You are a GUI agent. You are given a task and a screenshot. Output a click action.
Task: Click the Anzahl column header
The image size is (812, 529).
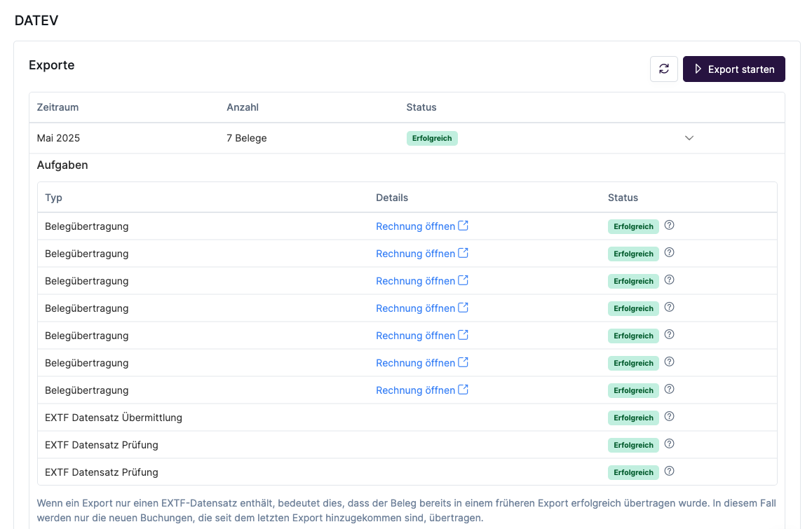point(243,107)
